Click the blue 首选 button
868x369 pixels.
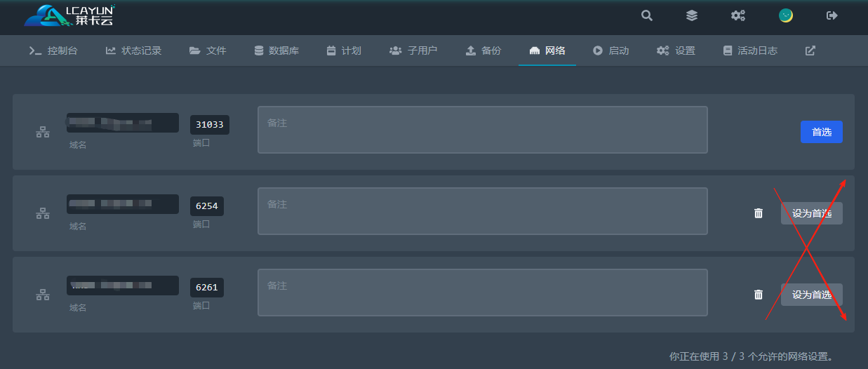point(822,132)
